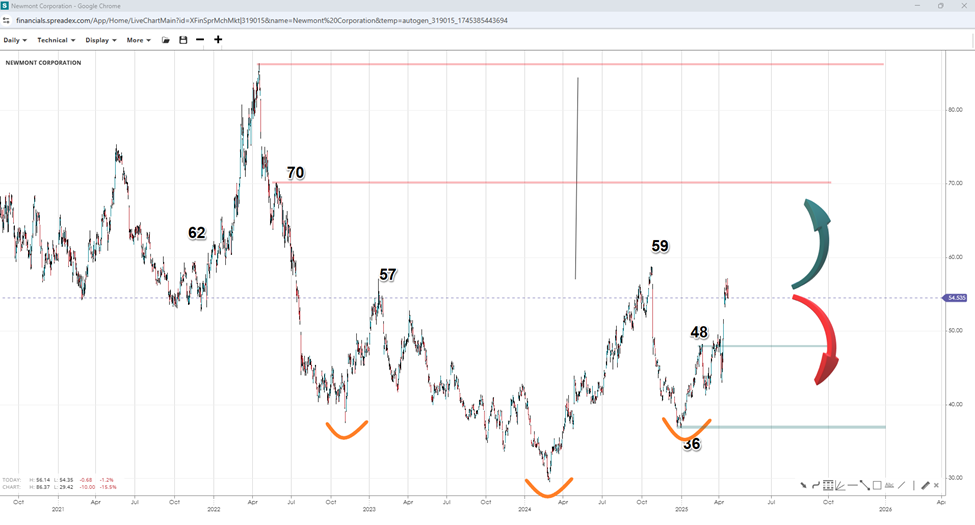975x525 pixels.
Task: Open the saved chart folder icon
Action: (x=165, y=40)
